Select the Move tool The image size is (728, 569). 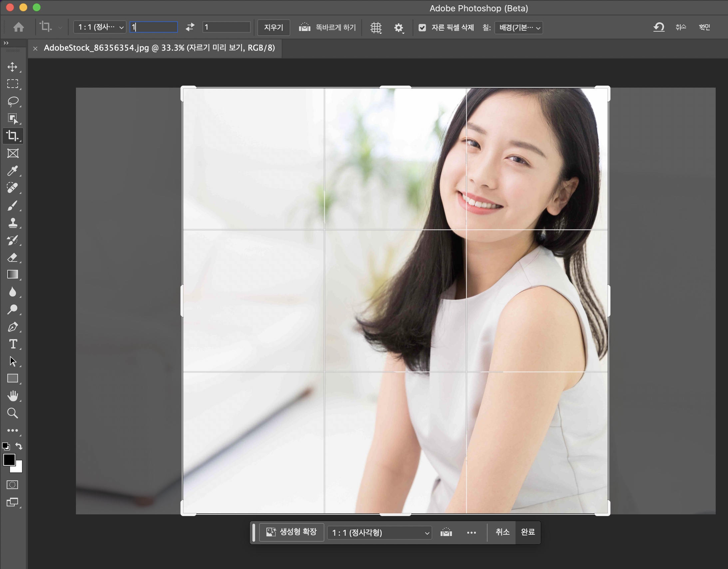click(13, 67)
